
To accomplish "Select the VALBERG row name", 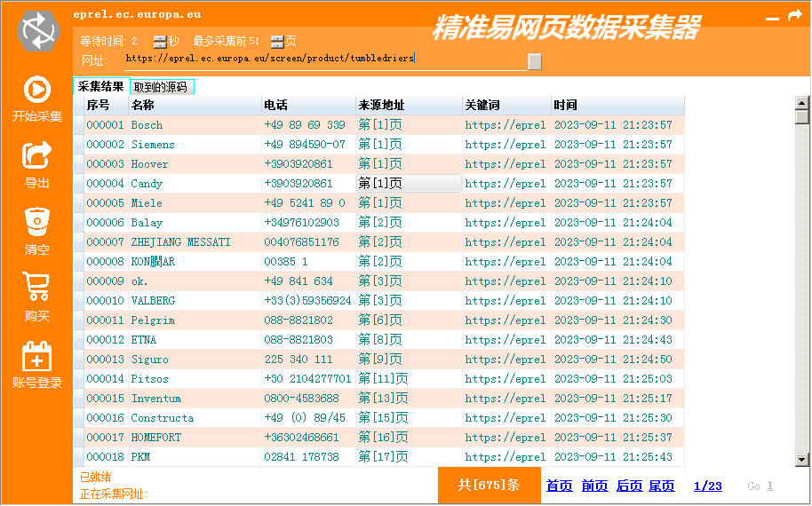I will 153,301.
